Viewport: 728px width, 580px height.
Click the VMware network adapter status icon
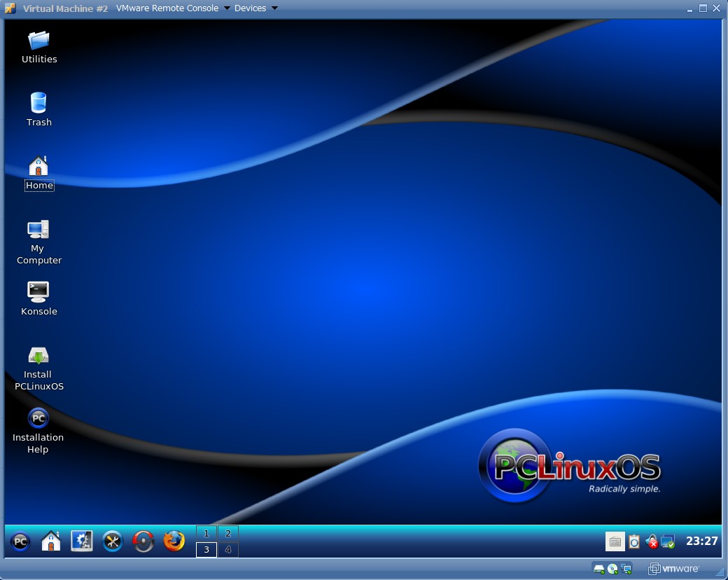pos(626,569)
